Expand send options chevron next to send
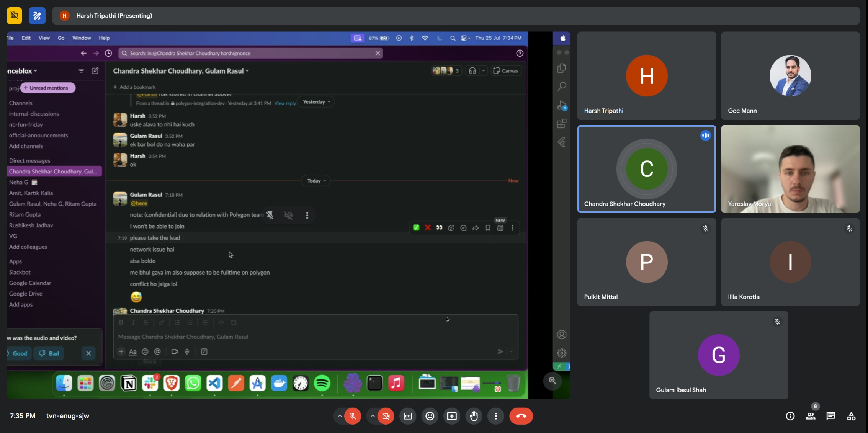 pyautogui.click(x=511, y=351)
